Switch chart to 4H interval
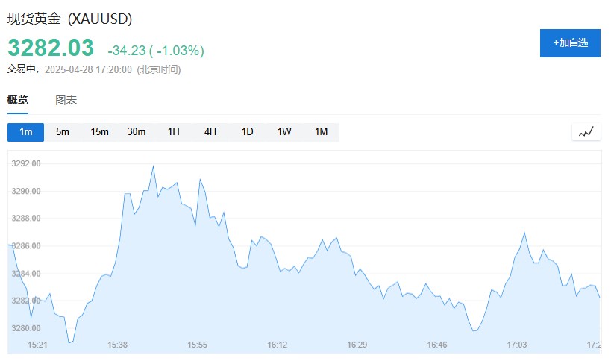 (x=210, y=132)
